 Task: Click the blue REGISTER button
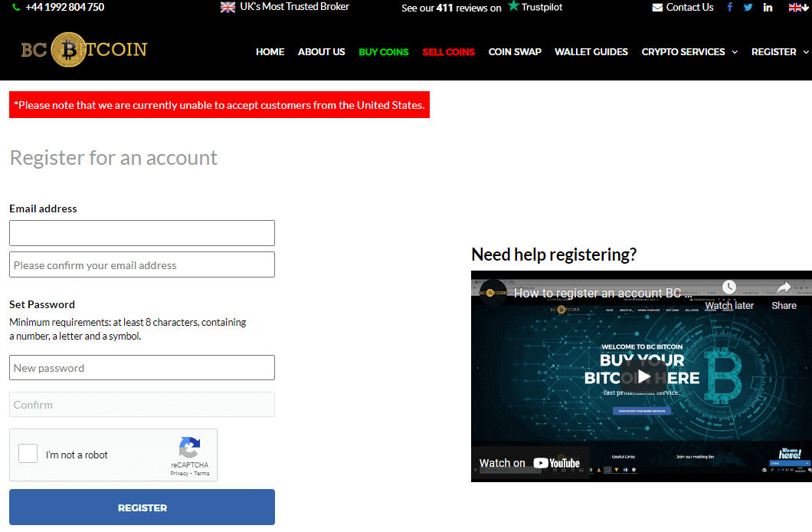[x=142, y=507]
